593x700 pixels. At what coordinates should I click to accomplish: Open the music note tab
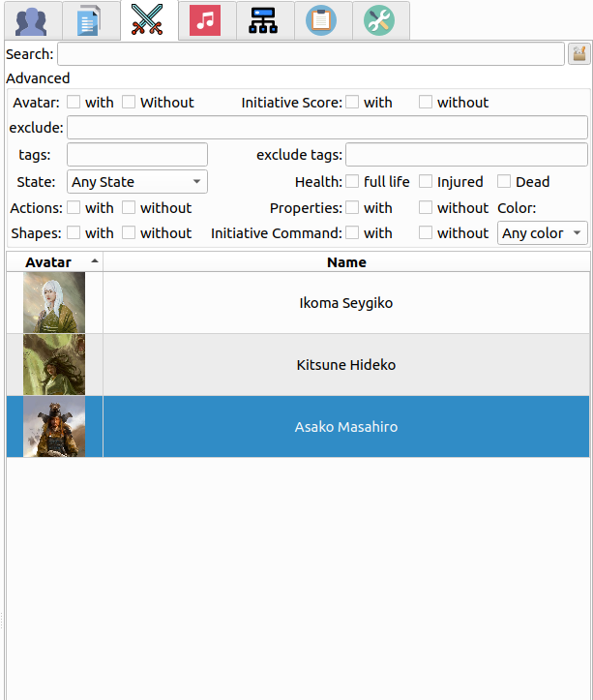[205, 20]
